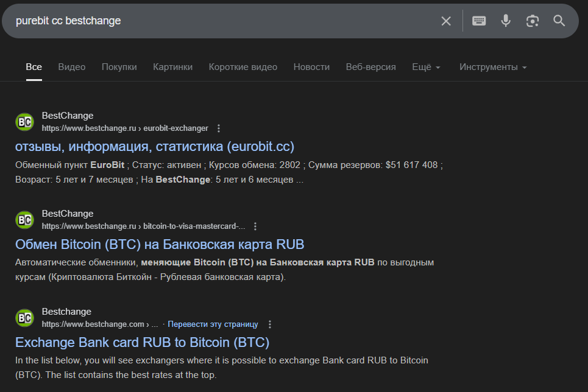Switch to the Покупки tab
588x392 pixels.
coord(119,67)
